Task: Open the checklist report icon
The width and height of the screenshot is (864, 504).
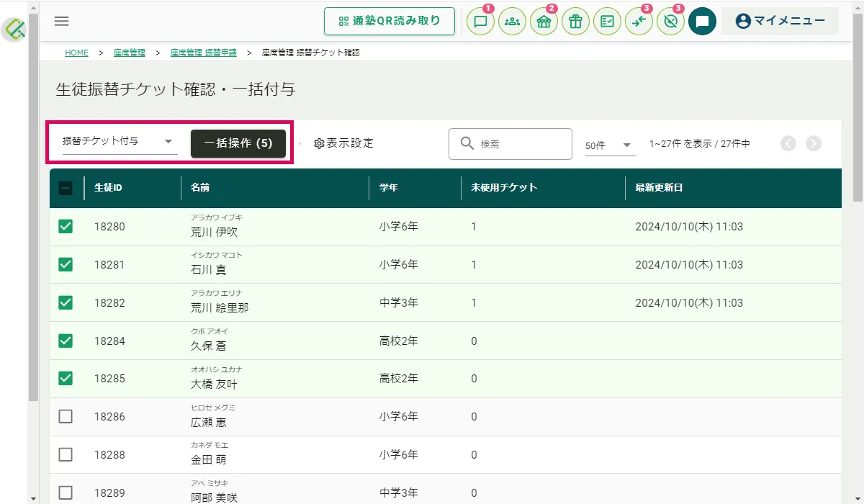Action: [x=607, y=21]
